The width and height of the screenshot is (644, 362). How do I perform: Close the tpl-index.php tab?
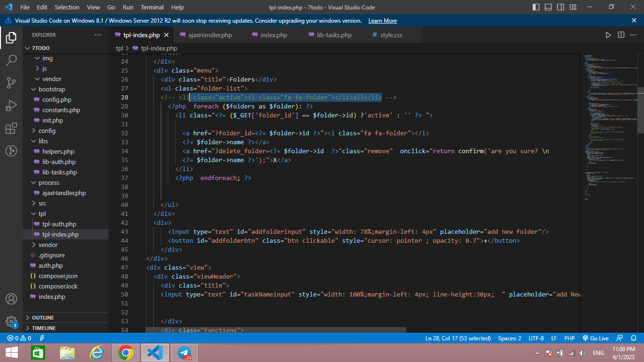(x=166, y=35)
